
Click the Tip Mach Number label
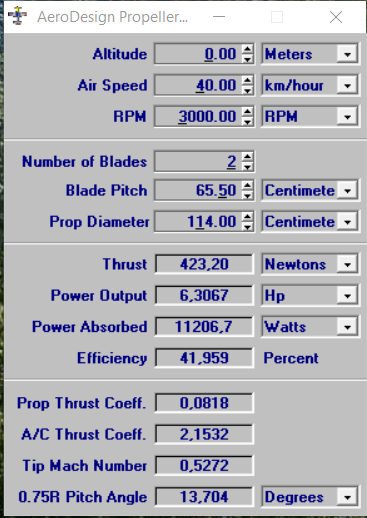(85, 466)
